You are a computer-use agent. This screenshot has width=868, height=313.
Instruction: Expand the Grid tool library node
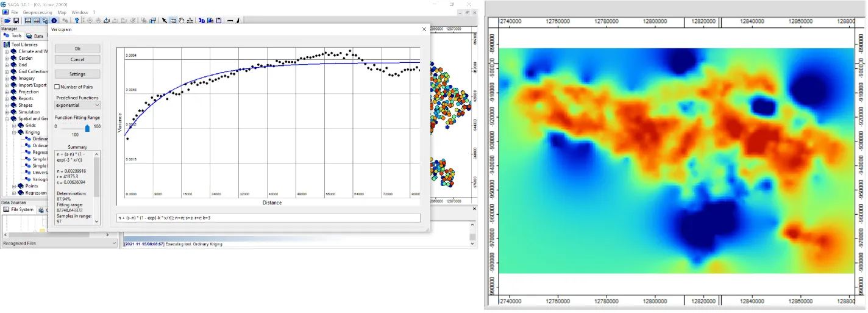[x=7, y=65]
